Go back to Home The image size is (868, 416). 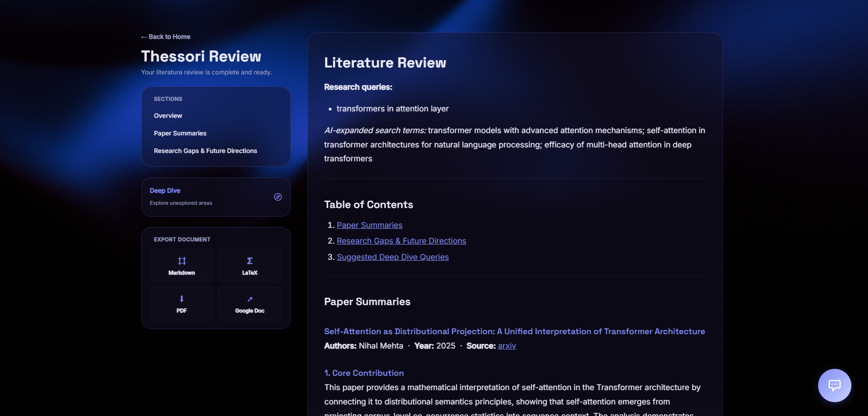click(166, 37)
